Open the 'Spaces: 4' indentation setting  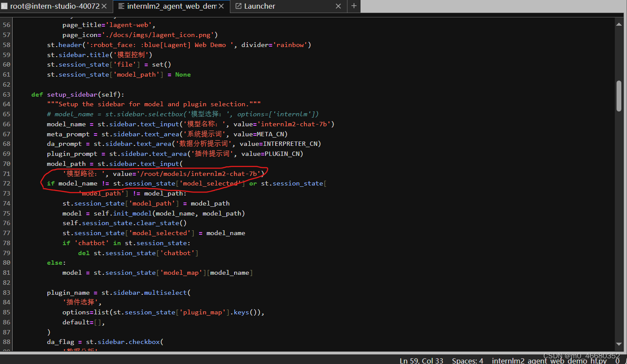pyautogui.click(x=468, y=361)
